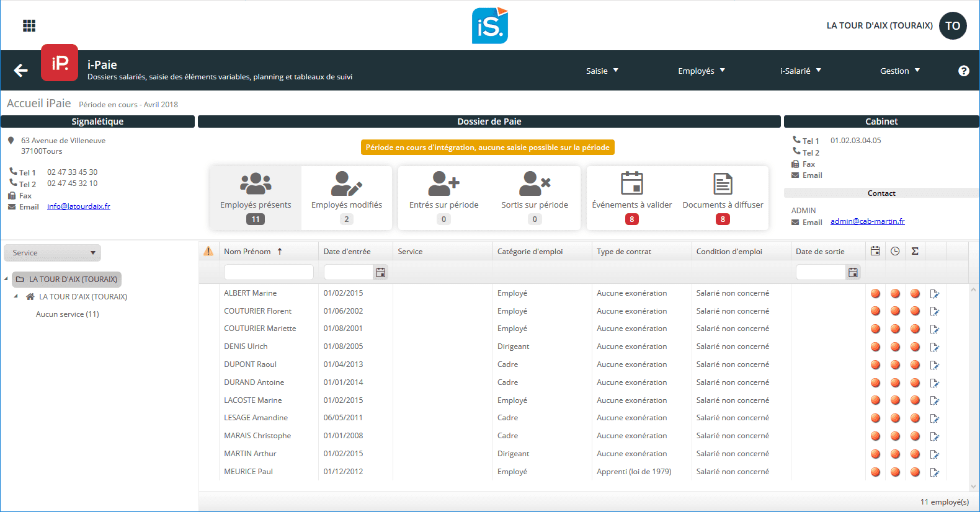Image resolution: width=980 pixels, height=512 pixels.
Task: Click the iS logo at top
Action: tap(490, 25)
